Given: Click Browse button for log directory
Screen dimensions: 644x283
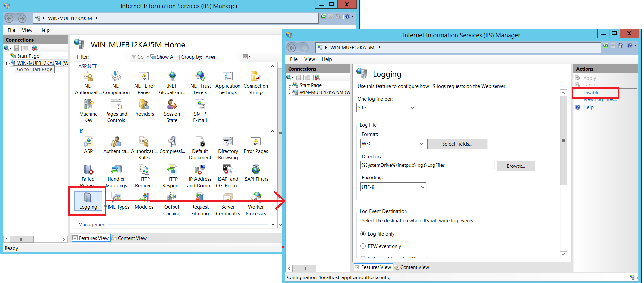Looking at the screenshot, I should (516, 166).
